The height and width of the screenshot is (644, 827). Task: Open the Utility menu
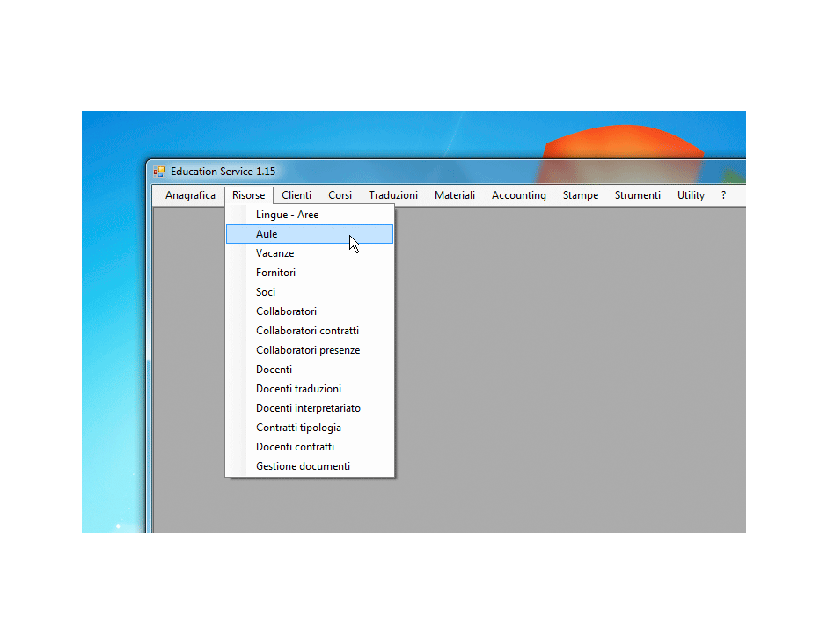click(x=691, y=195)
